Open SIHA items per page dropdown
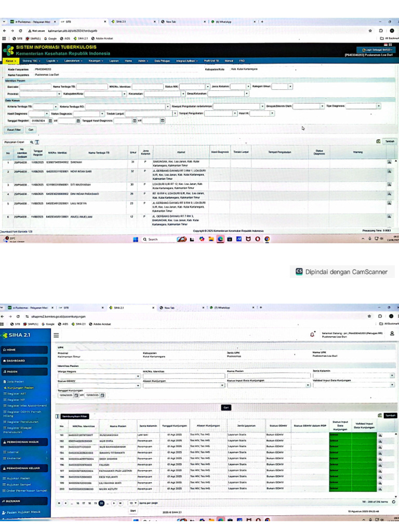The height and width of the screenshot is (532, 399). click(133, 503)
